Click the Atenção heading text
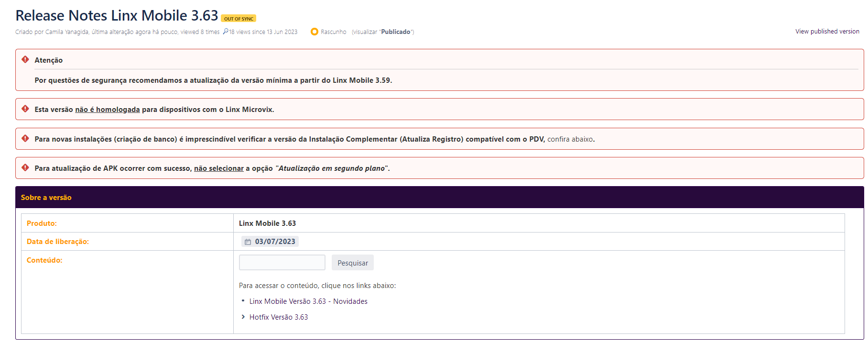 (48, 60)
